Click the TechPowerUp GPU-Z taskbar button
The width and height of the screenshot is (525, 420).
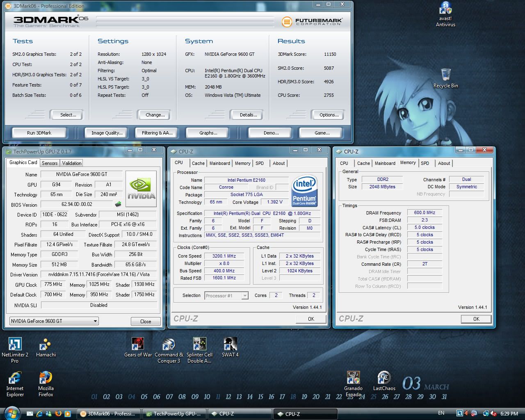[x=174, y=414]
